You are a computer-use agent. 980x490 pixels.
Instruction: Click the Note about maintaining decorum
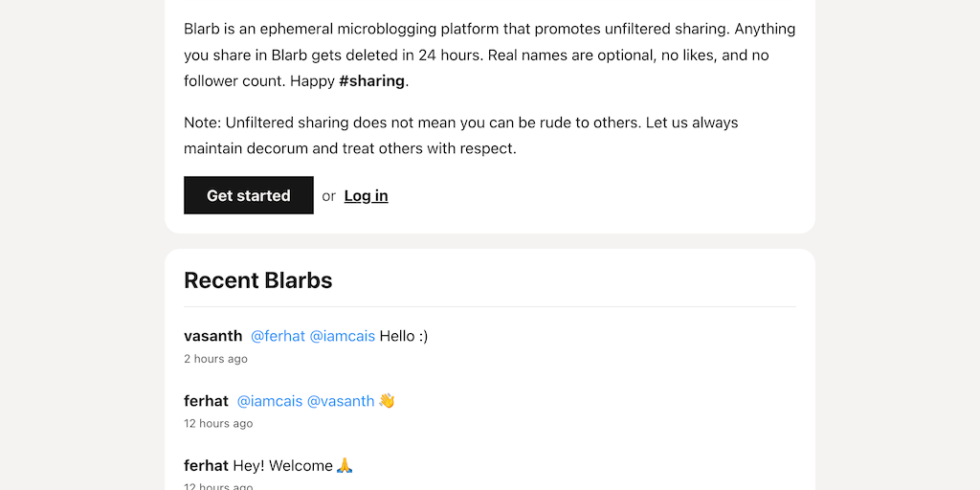click(x=460, y=135)
